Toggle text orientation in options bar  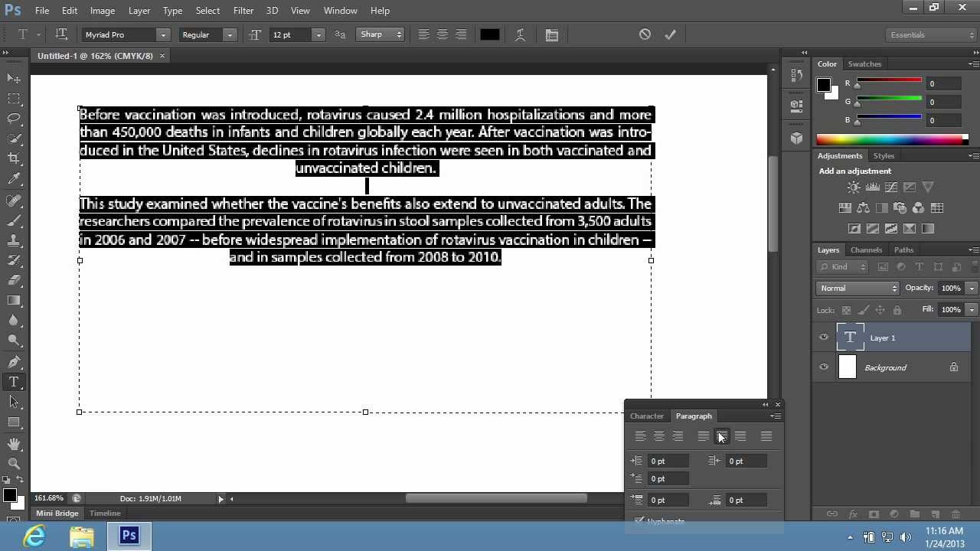pyautogui.click(x=61, y=34)
